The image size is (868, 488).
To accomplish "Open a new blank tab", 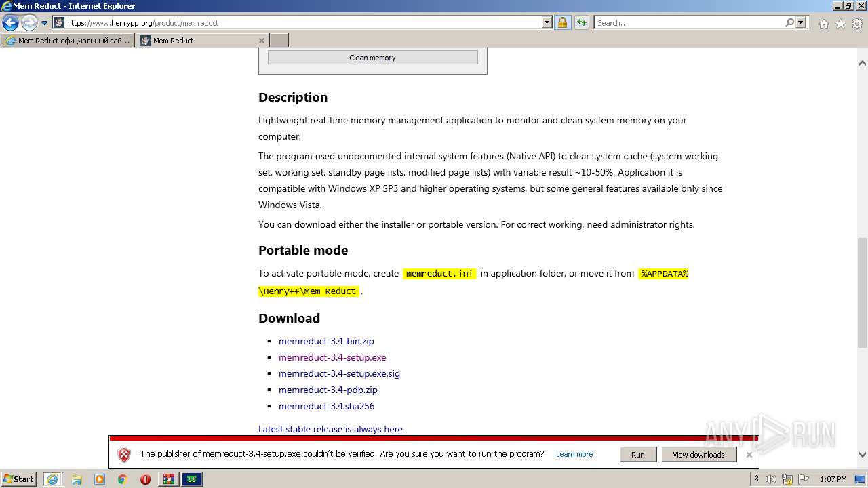I will click(x=279, y=41).
